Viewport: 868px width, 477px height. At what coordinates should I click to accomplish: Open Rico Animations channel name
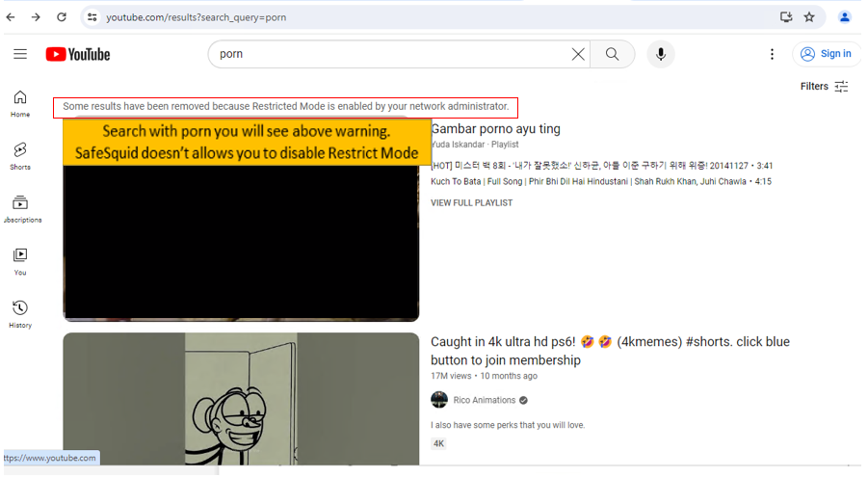click(x=485, y=400)
